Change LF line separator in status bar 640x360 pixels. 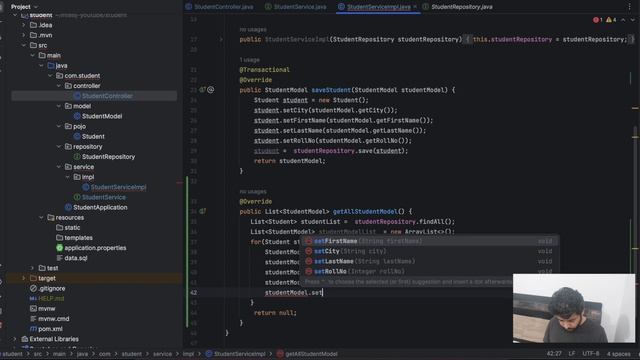point(572,353)
